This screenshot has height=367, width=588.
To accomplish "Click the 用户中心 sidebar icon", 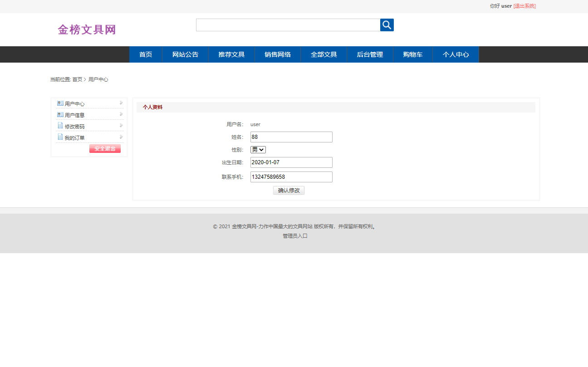I will pyautogui.click(x=60, y=103).
